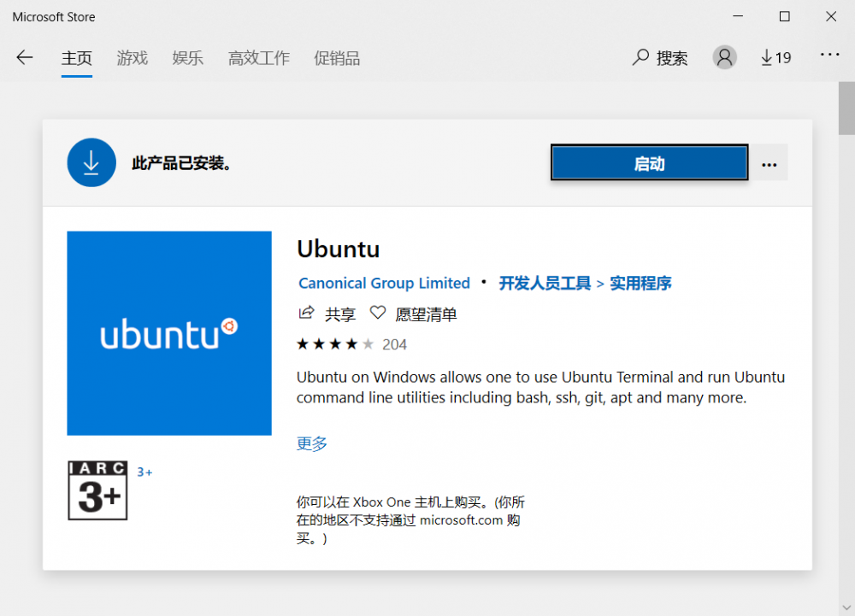This screenshot has height=616, width=855.
Task: Click the 3+ rating link
Action: pos(144,471)
